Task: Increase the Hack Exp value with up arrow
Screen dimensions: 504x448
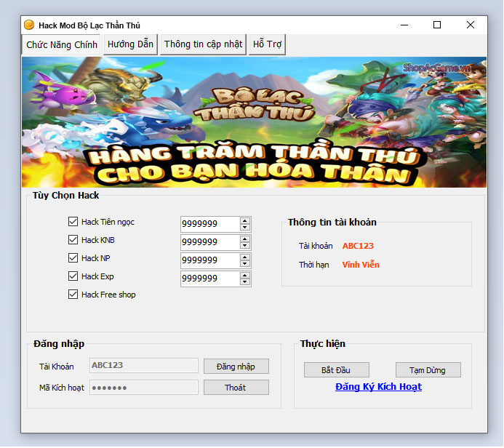Action: 245,276
